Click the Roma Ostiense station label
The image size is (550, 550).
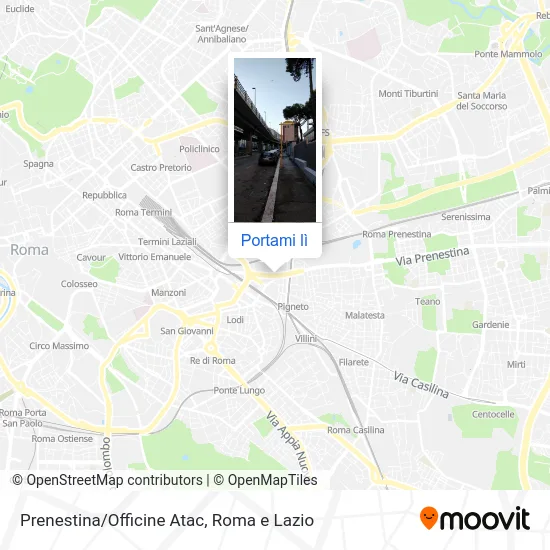(62, 439)
